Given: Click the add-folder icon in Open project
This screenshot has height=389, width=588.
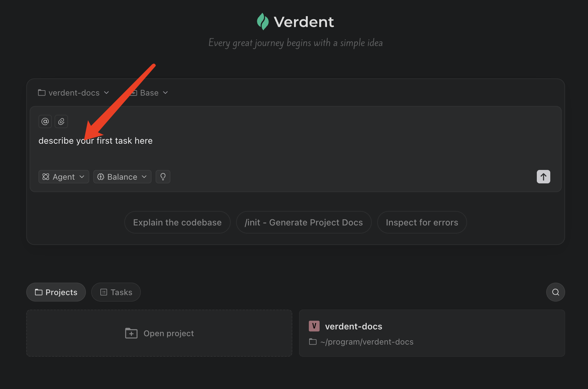Looking at the screenshot, I should tap(131, 333).
